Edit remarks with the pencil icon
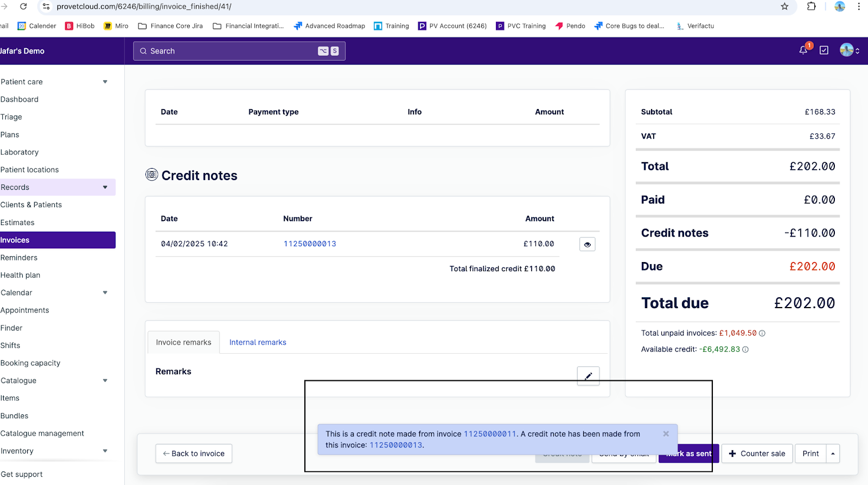Screen dimensions: 868x485 pos(588,376)
